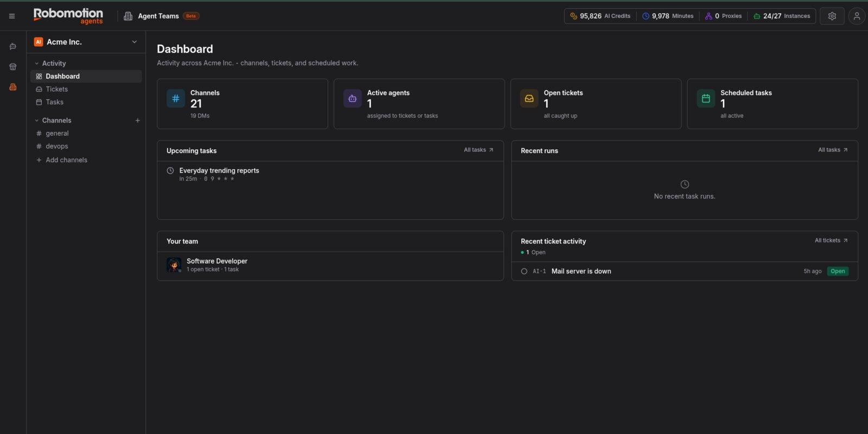The image size is (868, 434).
Task: Open All tasks link in Upcoming tasks
Action: pos(478,150)
